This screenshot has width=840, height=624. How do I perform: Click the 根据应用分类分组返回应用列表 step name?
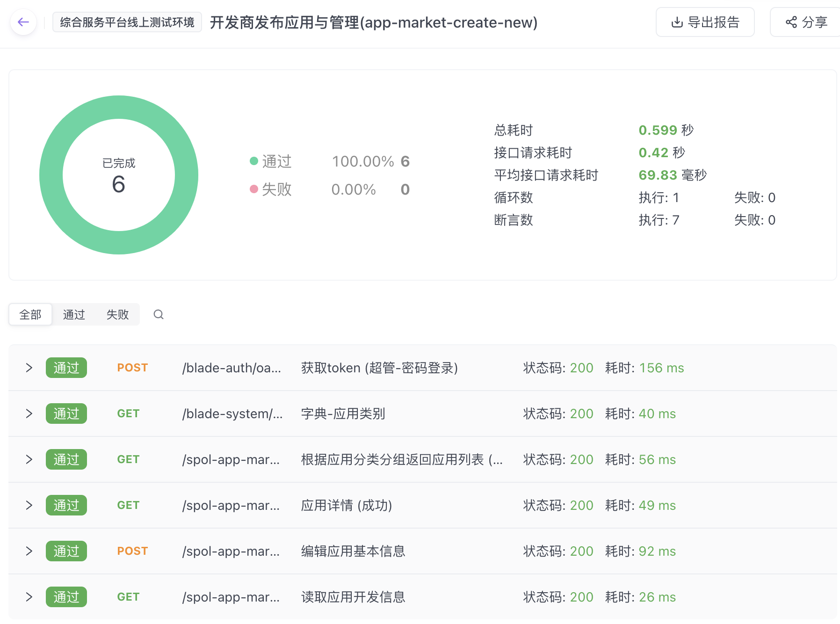point(402,459)
